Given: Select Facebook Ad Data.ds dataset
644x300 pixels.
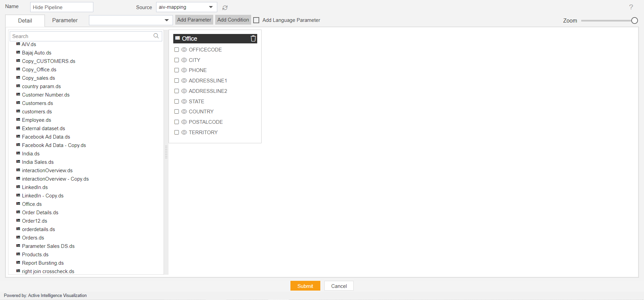Looking at the screenshot, I should point(46,137).
